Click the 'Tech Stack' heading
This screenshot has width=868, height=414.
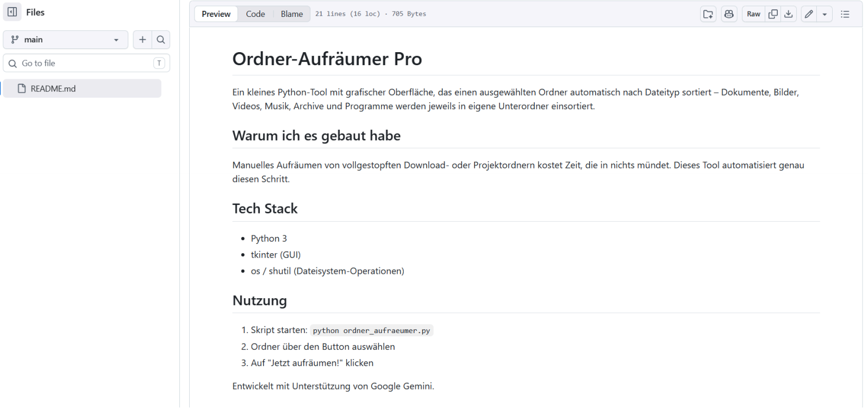pos(265,209)
